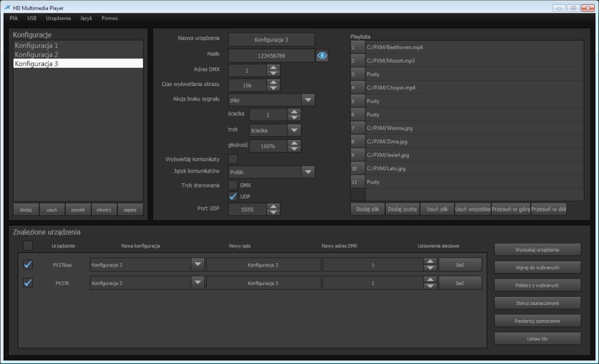
Task: Click the Hasło password field
Action: pyautogui.click(x=272, y=56)
